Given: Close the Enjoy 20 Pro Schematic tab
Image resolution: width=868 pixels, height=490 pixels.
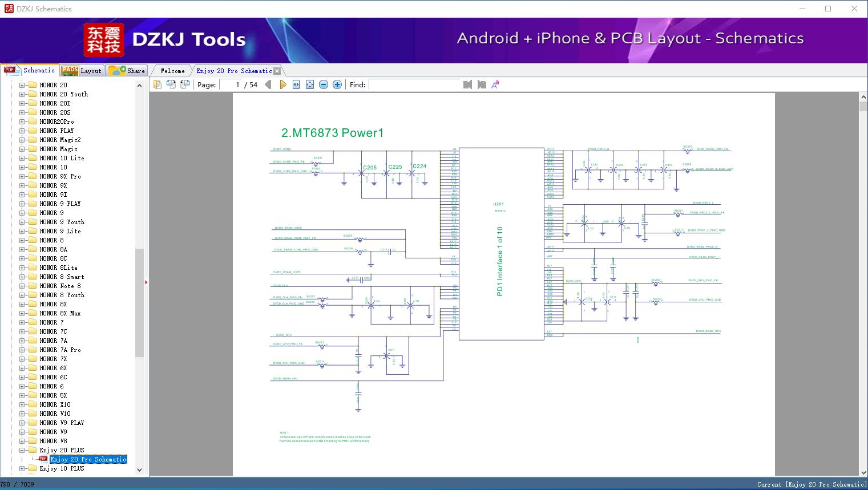Looking at the screenshot, I should point(277,71).
